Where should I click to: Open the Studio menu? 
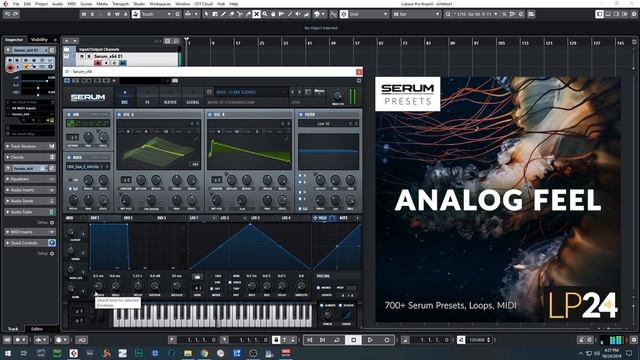139,4
